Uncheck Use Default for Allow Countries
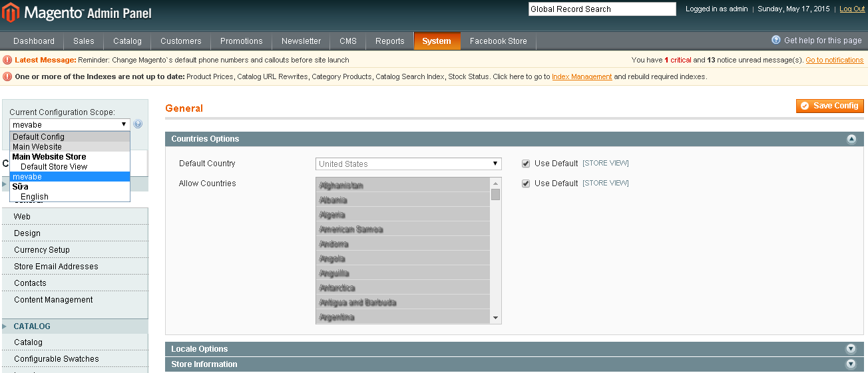This screenshot has height=373, width=868. (x=526, y=184)
